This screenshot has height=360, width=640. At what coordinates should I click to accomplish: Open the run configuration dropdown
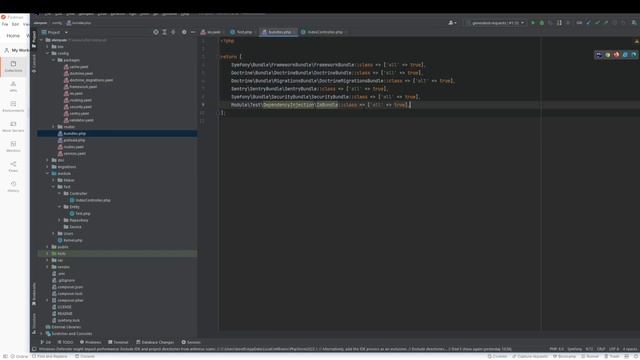tap(498, 23)
